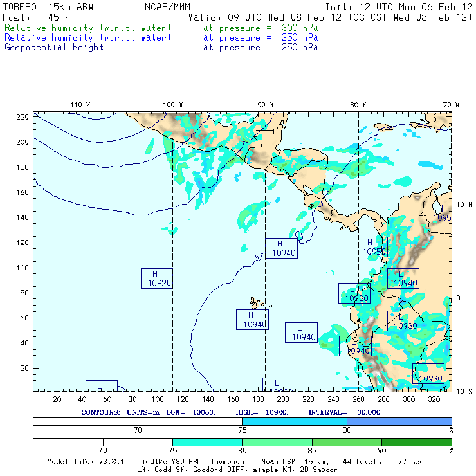Pick the blue 80% segment of upper colorbar
476x476 pixels.
pos(399,421)
